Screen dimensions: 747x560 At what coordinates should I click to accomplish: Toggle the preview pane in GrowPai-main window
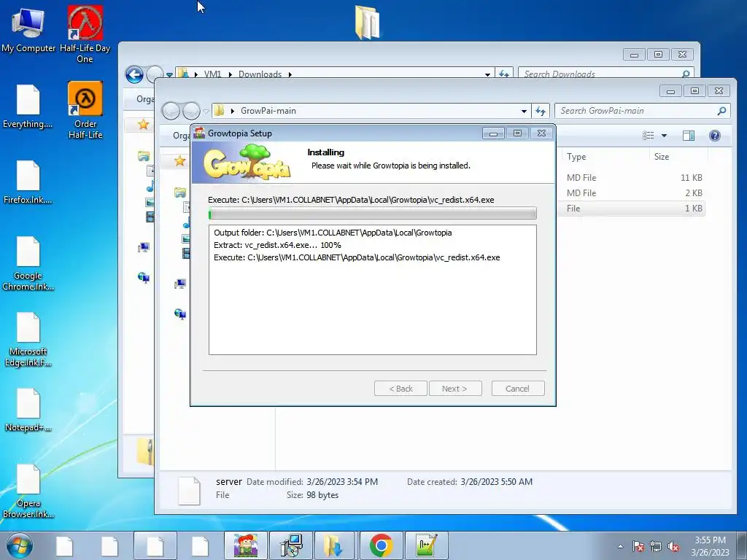[x=689, y=136]
